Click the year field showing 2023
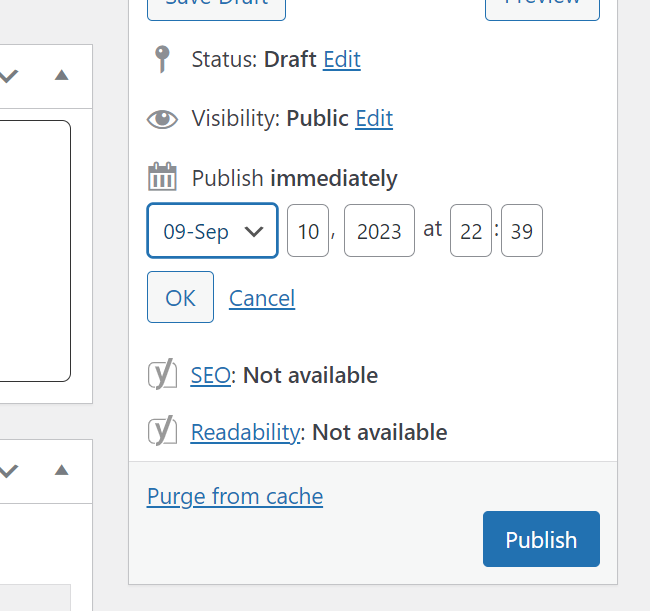The image size is (650, 611). coord(379,230)
